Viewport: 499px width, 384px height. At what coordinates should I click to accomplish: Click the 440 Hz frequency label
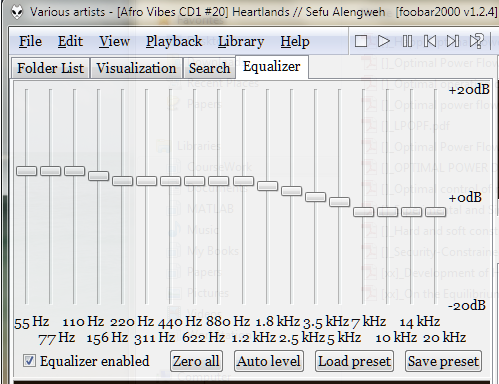click(x=180, y=322)
